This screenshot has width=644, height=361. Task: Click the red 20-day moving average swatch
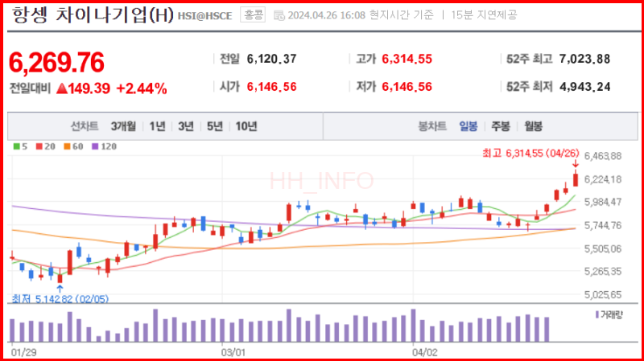(x=39, y=146)
